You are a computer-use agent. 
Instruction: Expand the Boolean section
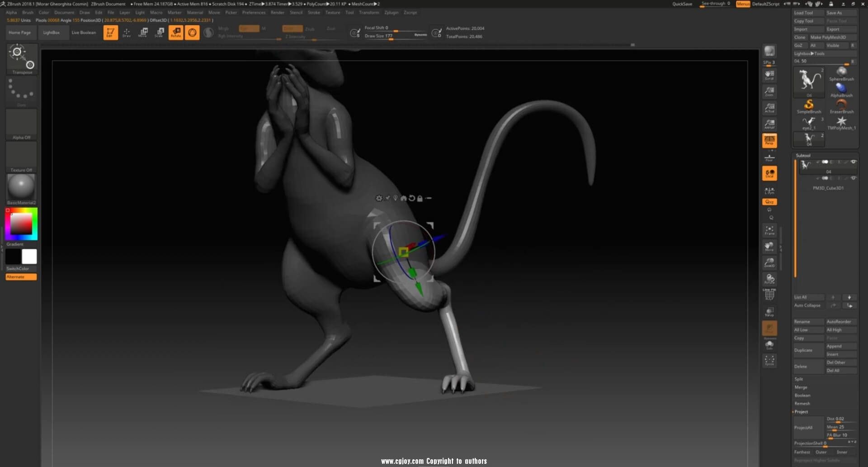pos(802,396)
